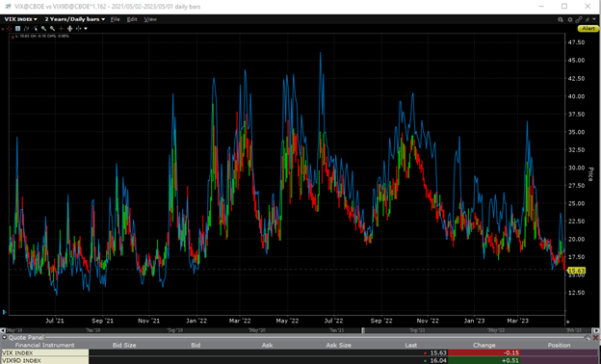Click the Price axis label

pyautogui.click(x=590, y=174)
